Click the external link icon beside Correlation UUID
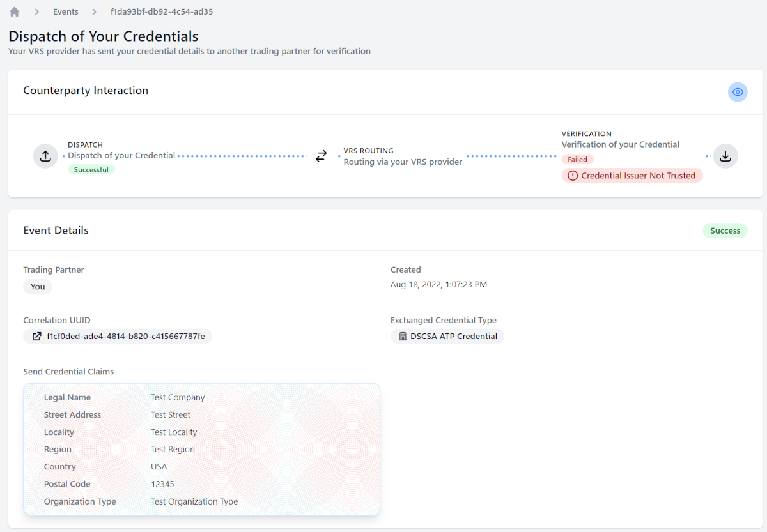 pyautogui.click(x=36, y=336)
